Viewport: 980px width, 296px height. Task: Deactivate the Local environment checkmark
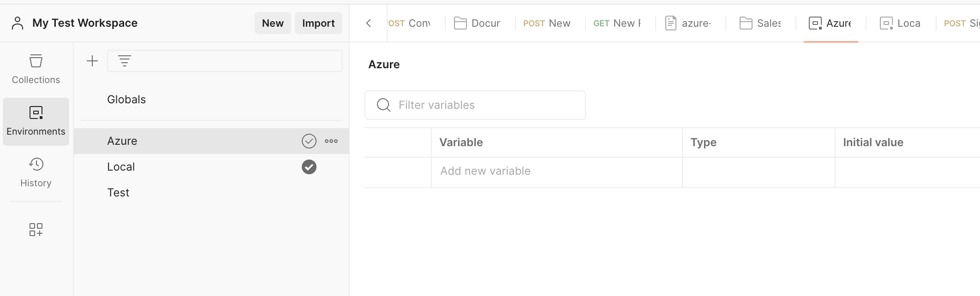click(x=309, y=167)
